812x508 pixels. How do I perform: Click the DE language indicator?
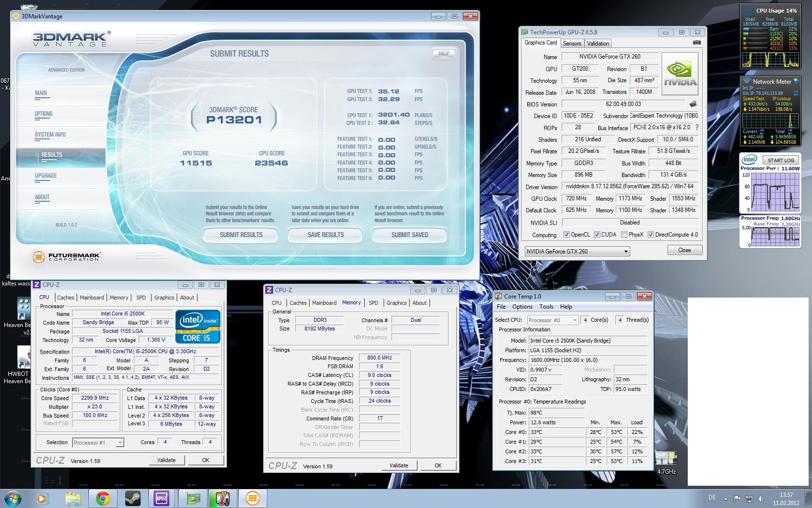711,497
